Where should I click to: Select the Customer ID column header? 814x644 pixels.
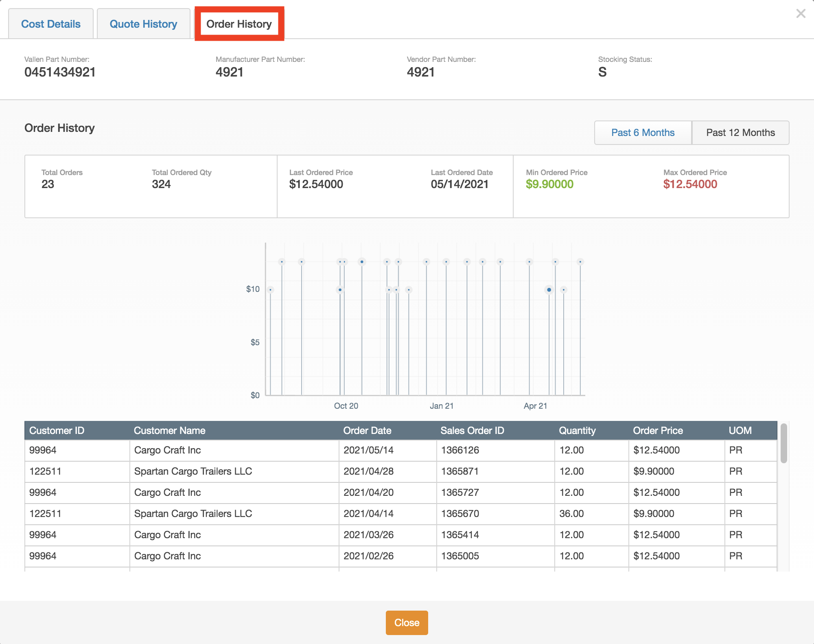57,430
